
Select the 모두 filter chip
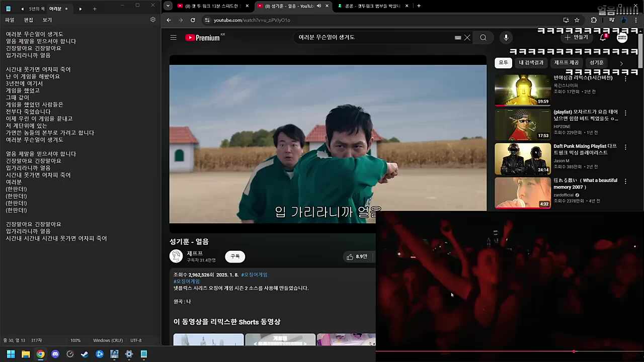[x=503, y=63]
